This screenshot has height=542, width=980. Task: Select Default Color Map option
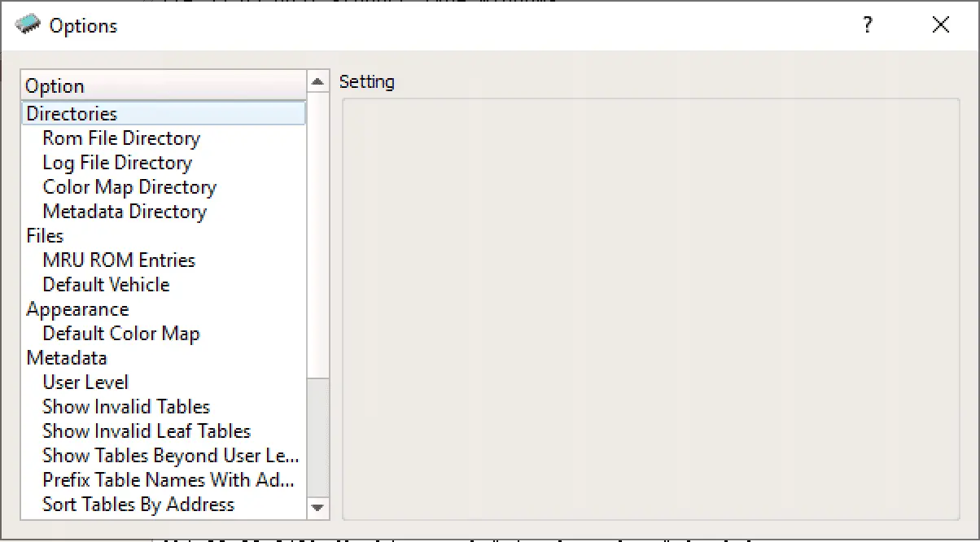[121, 334]
